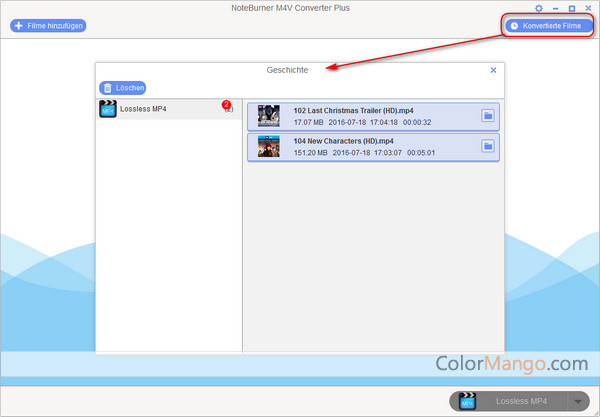Click the MP4 clapperboard icon beside Lossless MP4
The height and width of the screenshot is (417, 600).
point(108,109)
